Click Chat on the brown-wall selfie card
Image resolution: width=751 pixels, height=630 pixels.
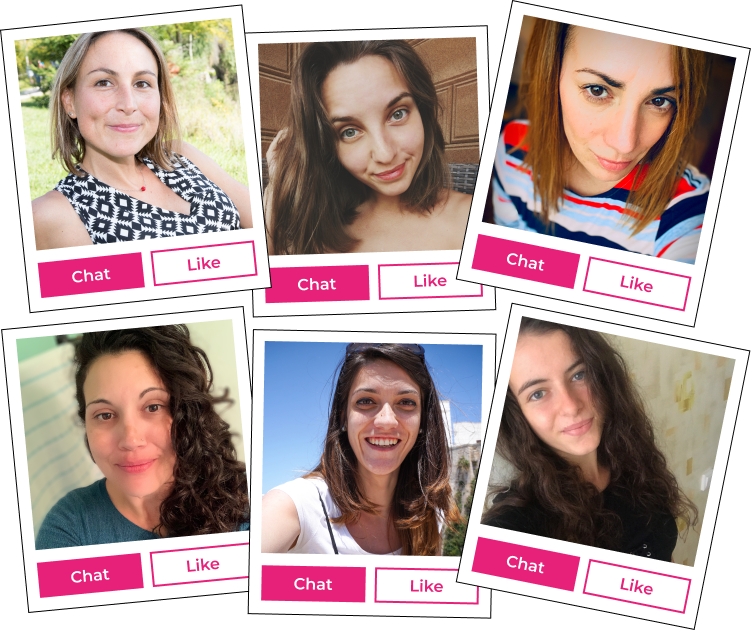(x=317, y=284)
